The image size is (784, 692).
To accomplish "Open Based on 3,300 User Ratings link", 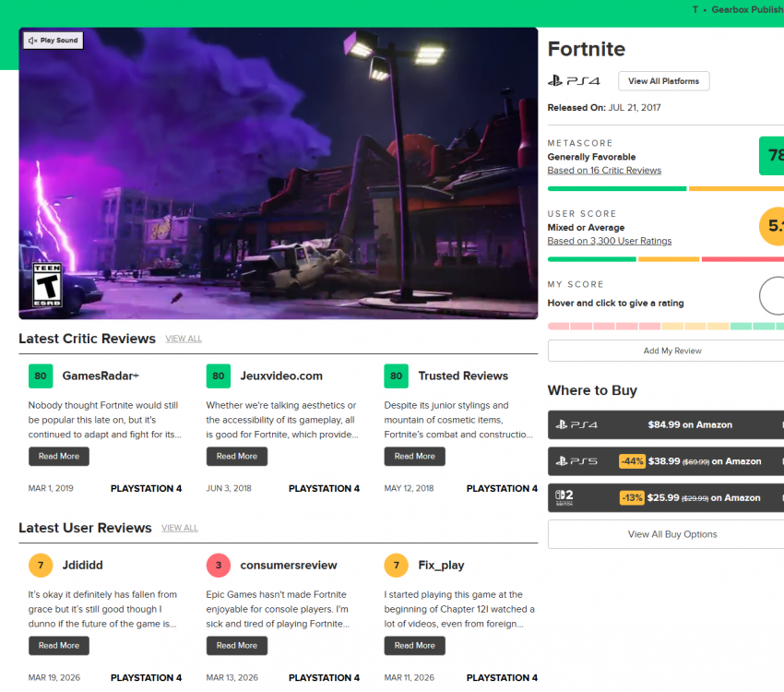I will (x=609, y=241).
